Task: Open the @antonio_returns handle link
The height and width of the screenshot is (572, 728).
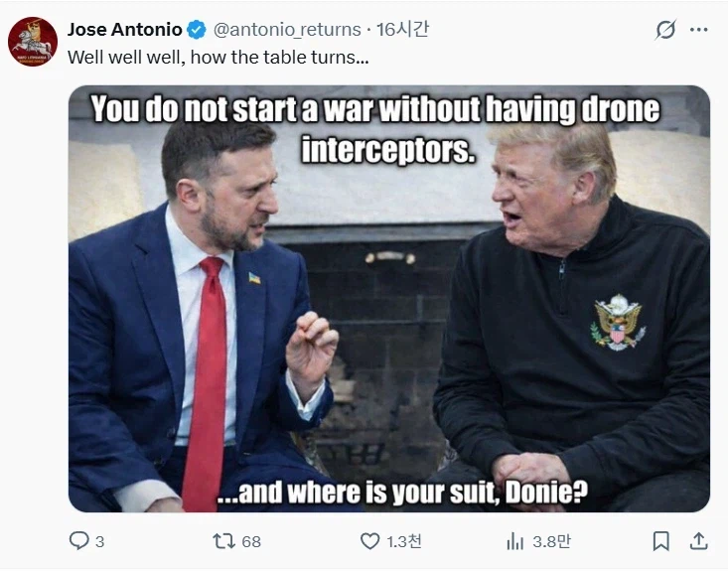Action: pyautogui.click(x=287, y=30)
